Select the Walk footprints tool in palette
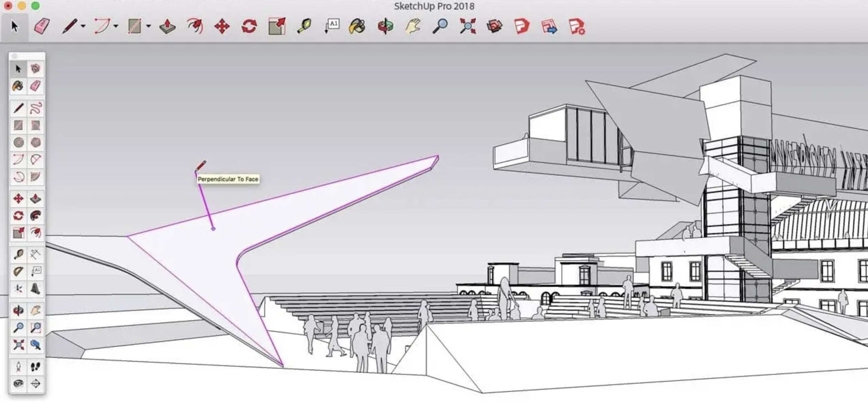868x417 pixels. pyautogui.click(x=36, y=367)
